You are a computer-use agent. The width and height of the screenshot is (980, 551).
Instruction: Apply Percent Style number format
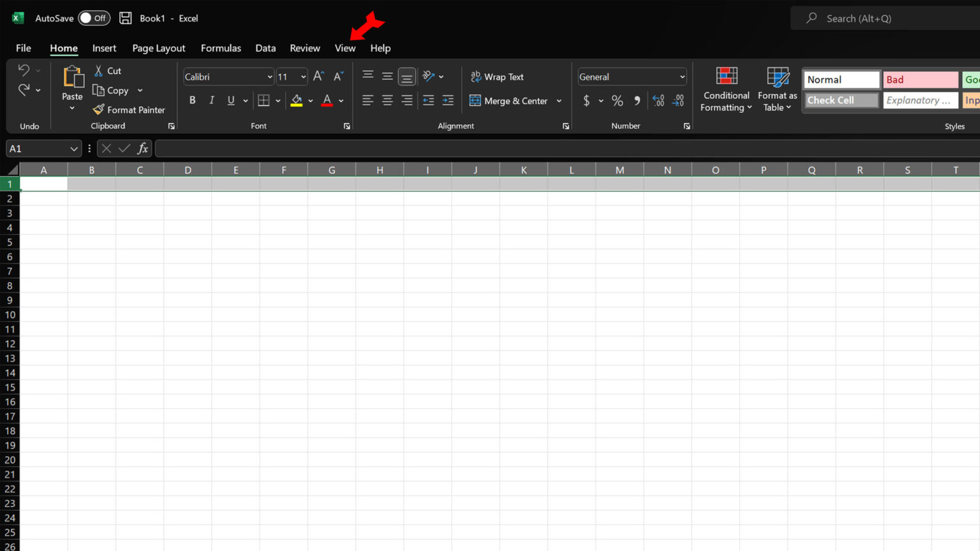[x=617, y=101]
